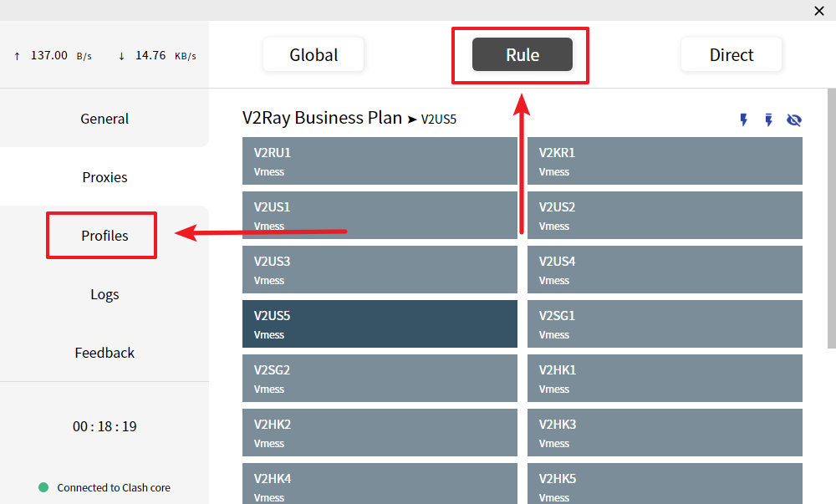Open the Feedback section
Viewport: 836px width, 504px height.
point(104,353)
